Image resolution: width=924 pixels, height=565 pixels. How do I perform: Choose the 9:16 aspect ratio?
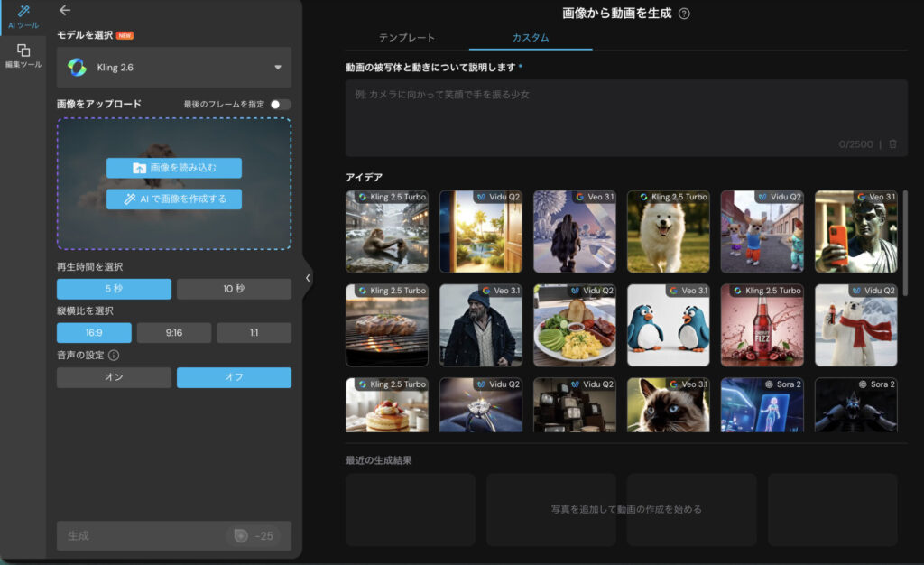pyautogui.click(x=173, y=333)
